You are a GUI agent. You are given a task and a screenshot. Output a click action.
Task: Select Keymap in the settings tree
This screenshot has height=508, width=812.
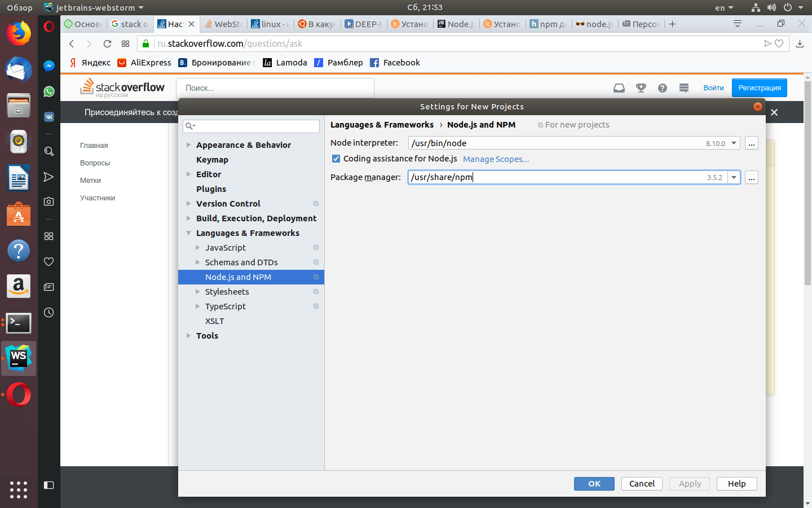pos(212,160)
